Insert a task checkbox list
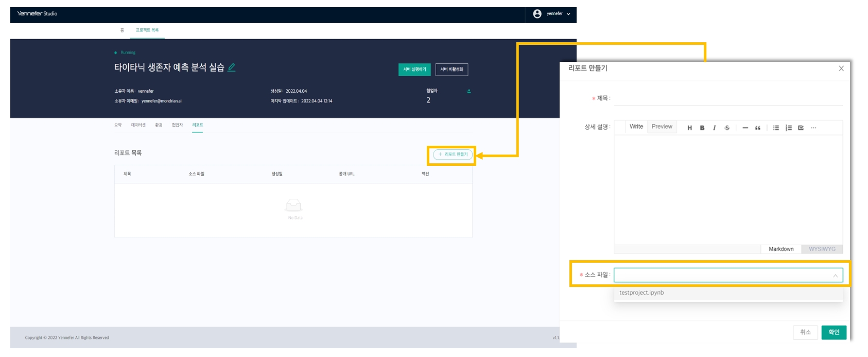This screenshot has height=357, width=868. tap(801, 128)
